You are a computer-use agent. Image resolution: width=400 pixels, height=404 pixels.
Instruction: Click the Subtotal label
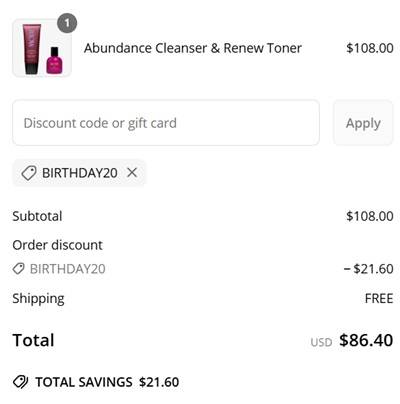[x=37, y=216]
